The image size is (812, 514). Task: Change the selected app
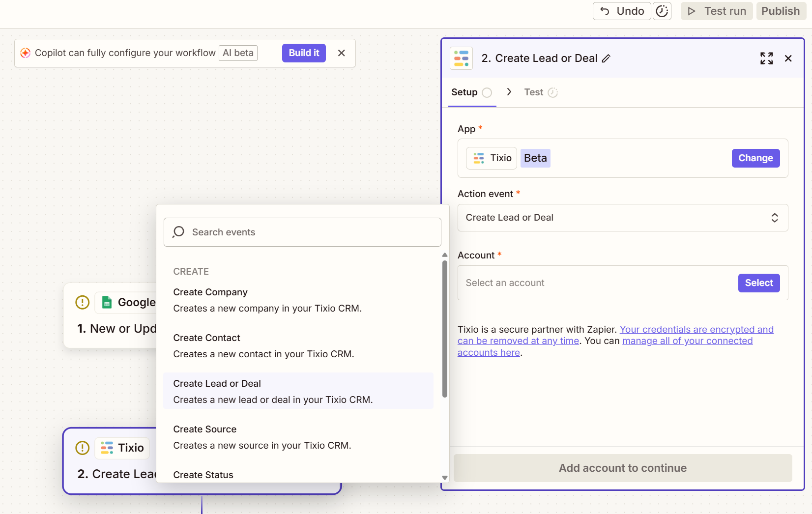click(x=755, y=158)
